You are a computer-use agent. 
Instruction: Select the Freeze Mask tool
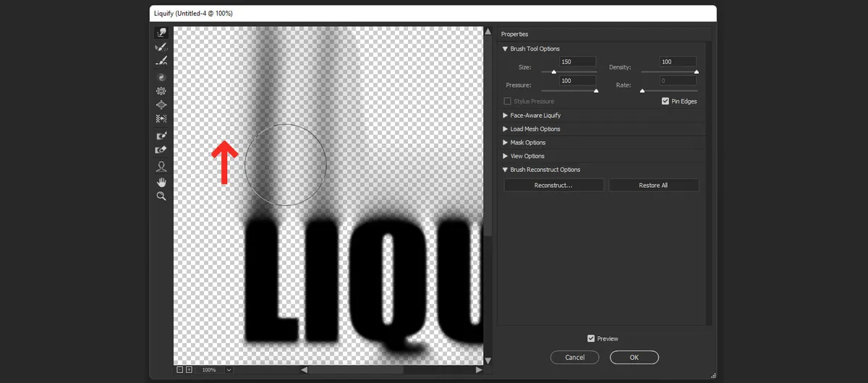pos(161,136)
